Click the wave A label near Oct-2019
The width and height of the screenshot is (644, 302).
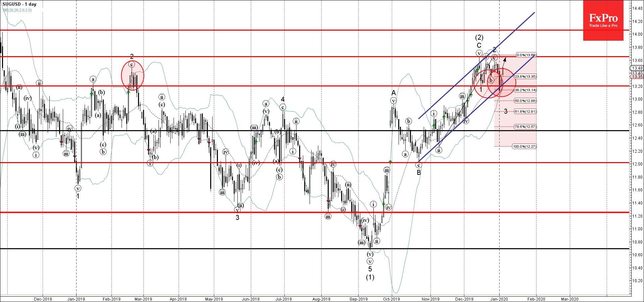[394, 92]
